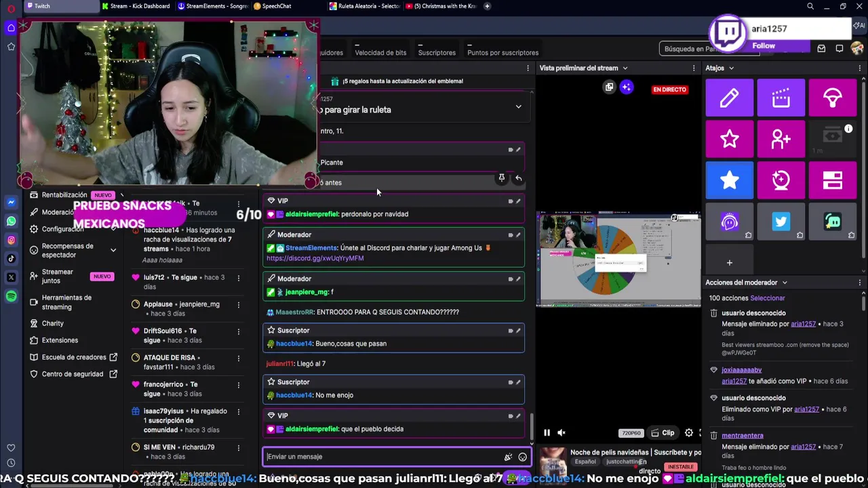
Task: Click the blue filled star shortcut tile
Action: [729, 180]
